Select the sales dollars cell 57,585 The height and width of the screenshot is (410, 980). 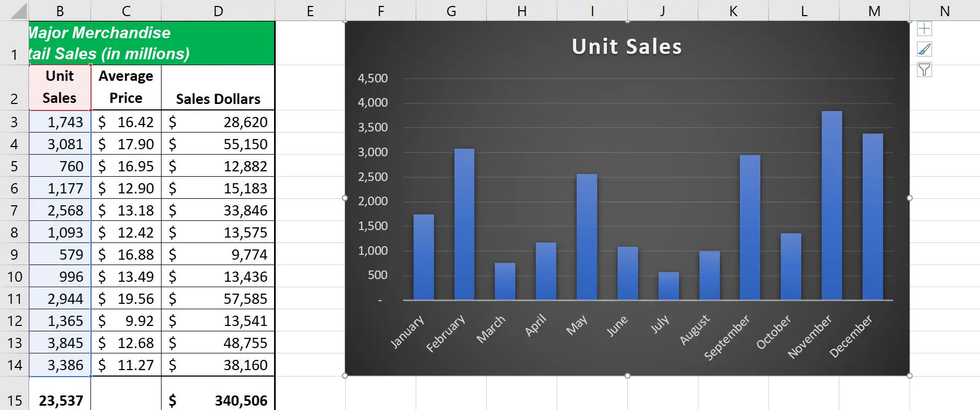click(218, 298)
